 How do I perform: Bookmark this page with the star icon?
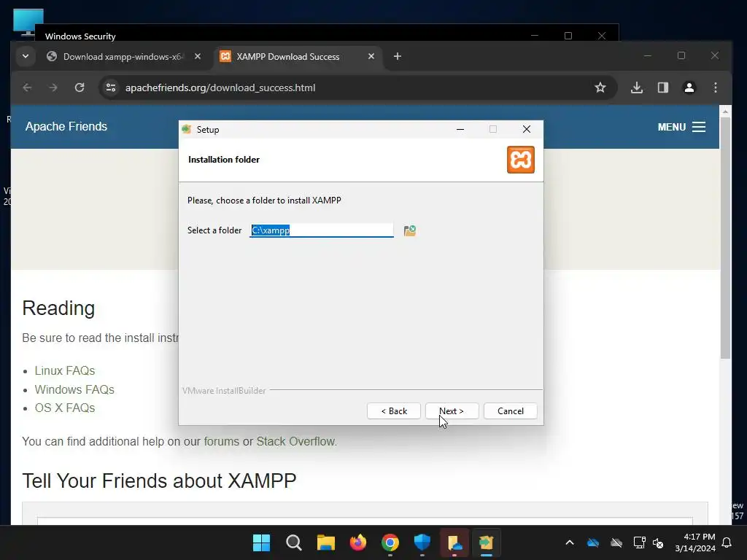pyautogui.click(x=600, y=87)
